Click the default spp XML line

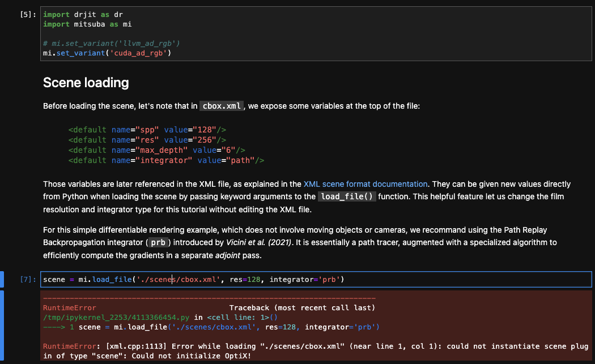click(x=146, y=130)
